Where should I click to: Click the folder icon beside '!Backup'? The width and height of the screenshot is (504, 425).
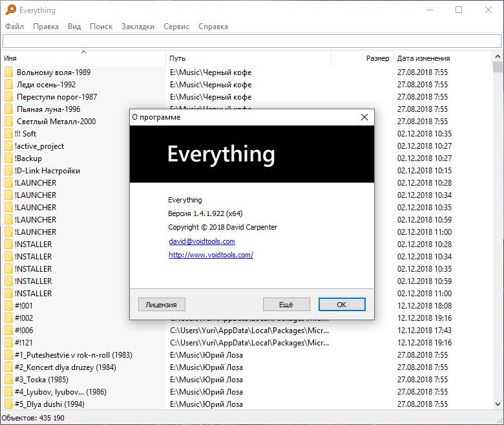coord(8,158)
